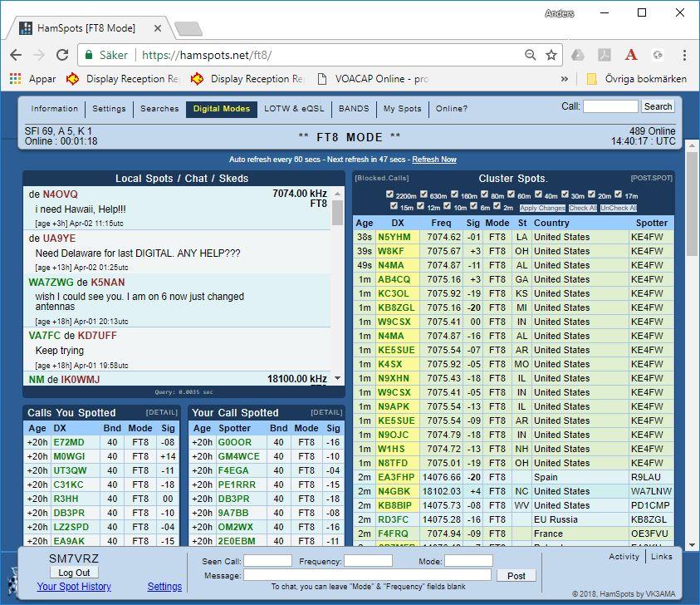Click the N5YHM callsign in Cluster Spots
This screenshot has height=605, width=700.
click(394, 237)
